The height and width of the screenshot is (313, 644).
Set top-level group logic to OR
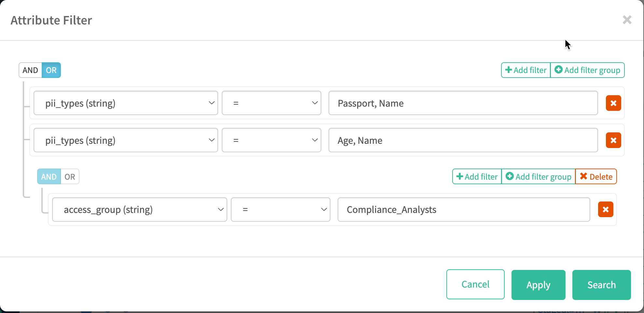pos(51,70)
